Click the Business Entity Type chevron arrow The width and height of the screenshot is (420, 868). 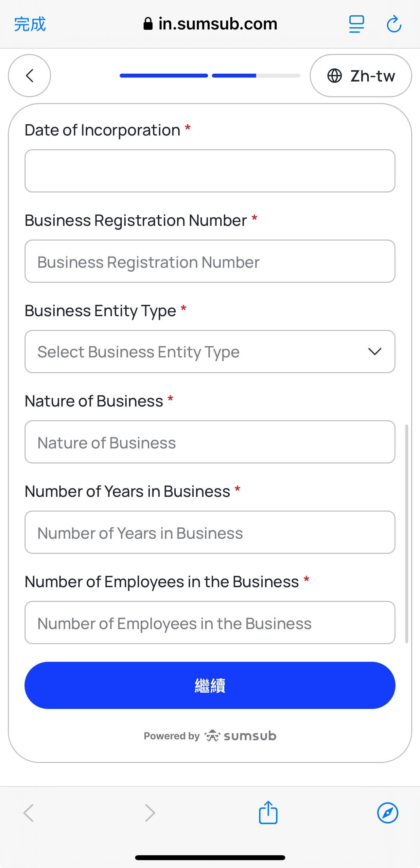pos(375,352)
